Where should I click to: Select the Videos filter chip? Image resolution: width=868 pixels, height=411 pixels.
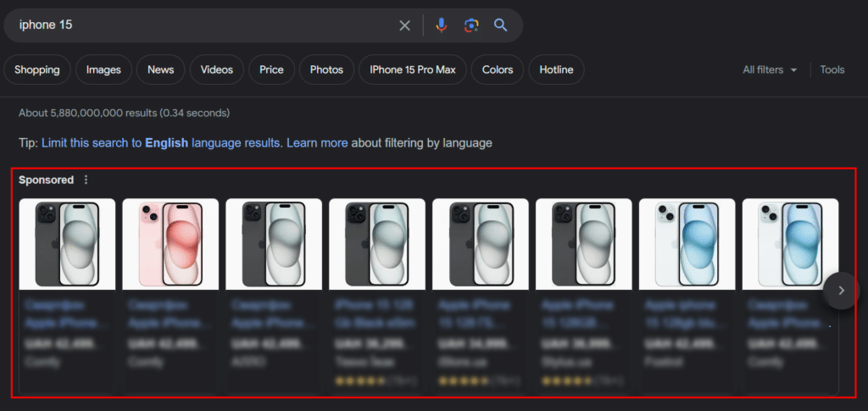pos(216,69)
